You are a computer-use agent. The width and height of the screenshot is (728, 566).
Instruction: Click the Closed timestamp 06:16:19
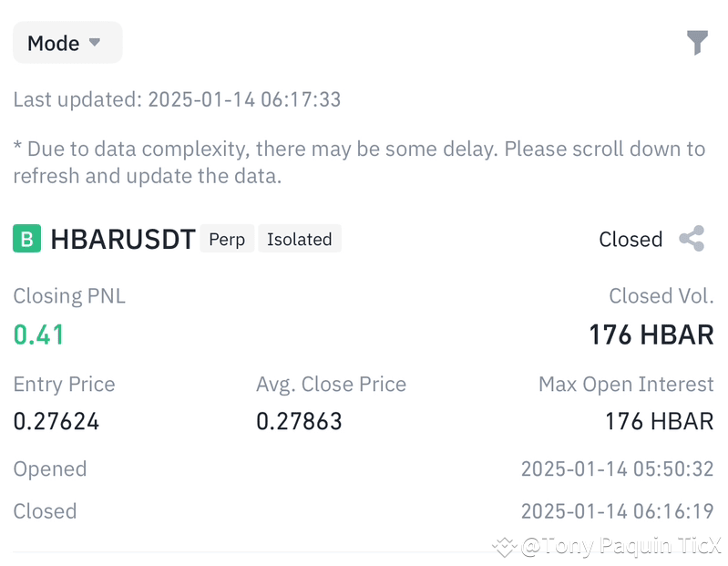point(617,511)
